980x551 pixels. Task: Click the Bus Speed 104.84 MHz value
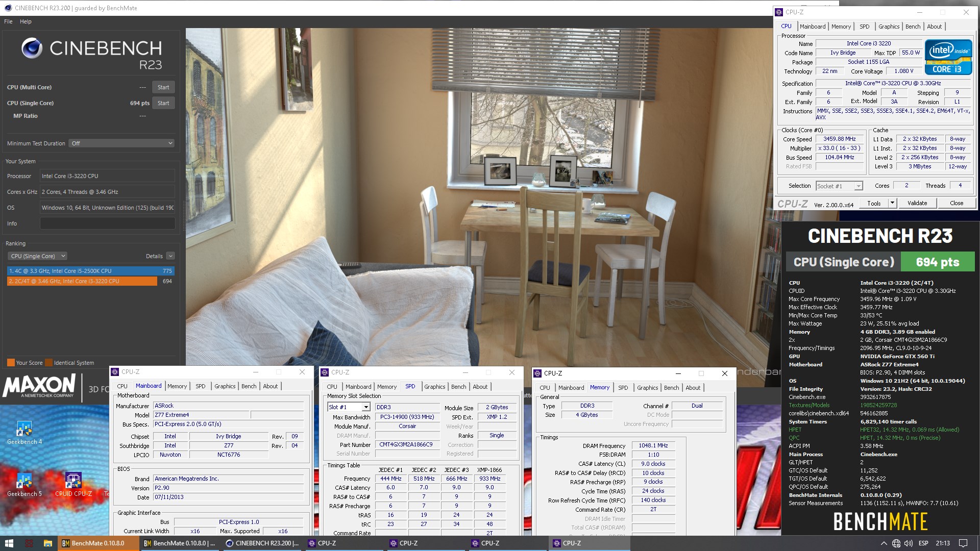pyautogui.click(x=840, y=157)
